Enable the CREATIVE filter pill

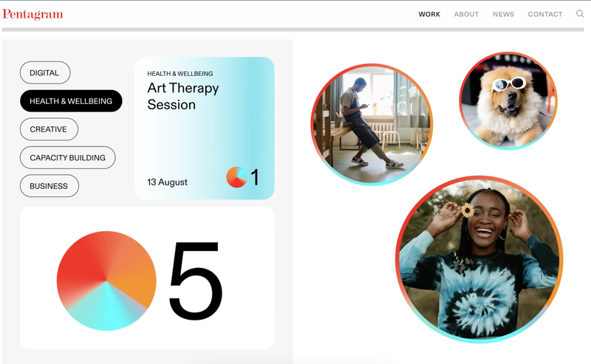click(x=49, y=129)
